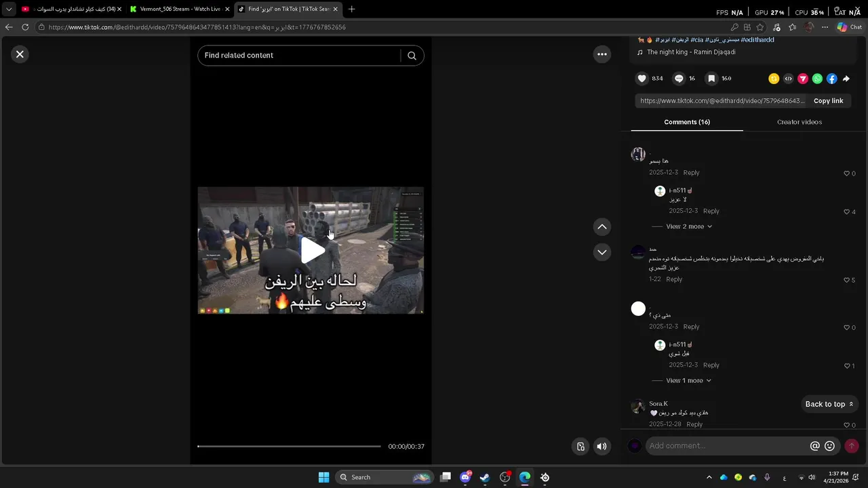Viewport: 868px width, 488px height.
Task: Reply to first comment dated 2025-12-3
Action: coord(691,173)
